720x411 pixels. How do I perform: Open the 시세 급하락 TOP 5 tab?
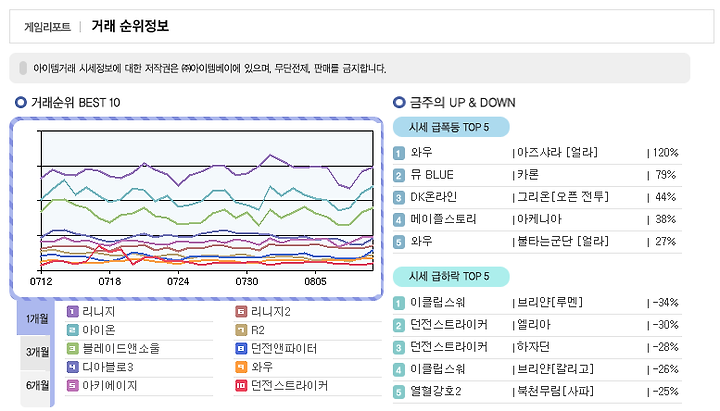451,276
